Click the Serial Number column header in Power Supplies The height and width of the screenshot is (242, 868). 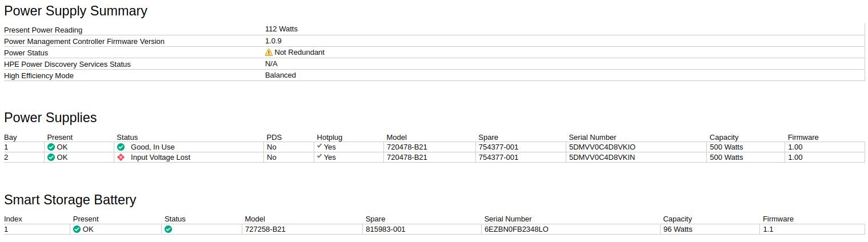(x=592, y=138)
